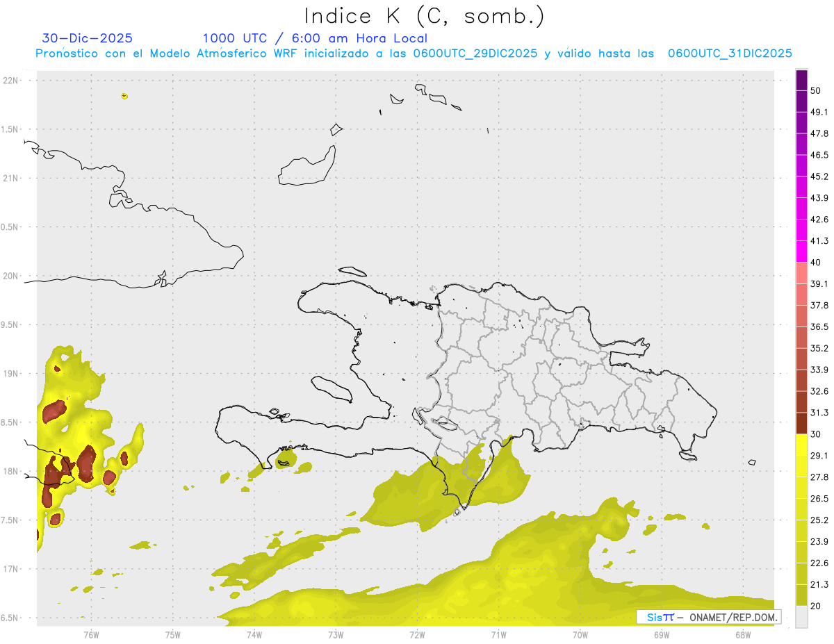Click the 76W longitude axis label
Image resolution: width=834 pixels, height=644 pixels.
tap(91, 635)
